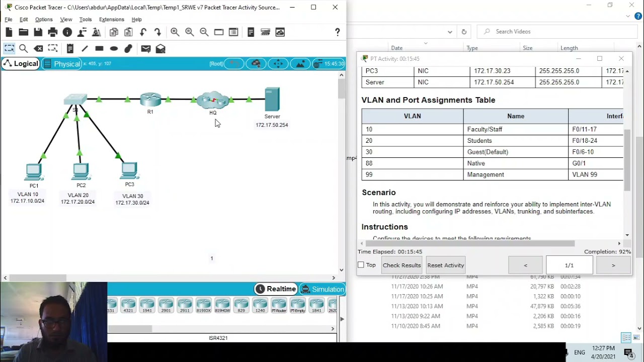Viewport: 644px width, 362px height.
Task: Toggle the Top checkbox in PT Activity
Action: point(361,265)
